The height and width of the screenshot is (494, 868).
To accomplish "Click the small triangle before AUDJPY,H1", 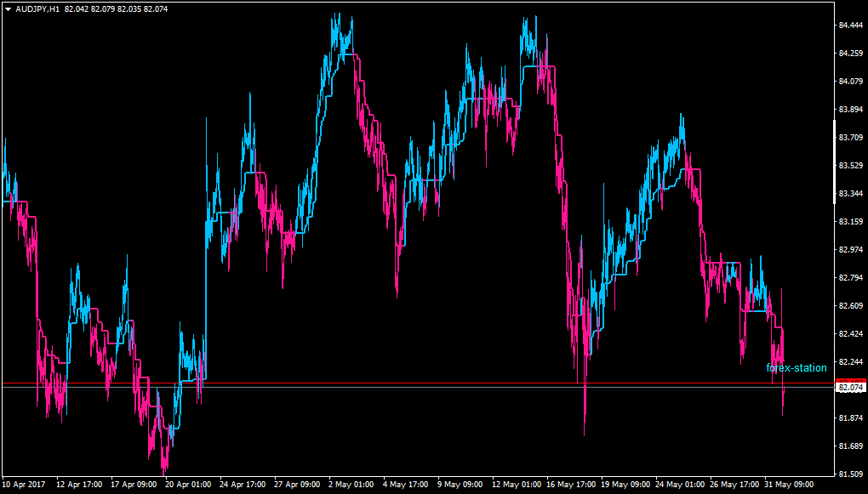I will (x=7, y=9).
